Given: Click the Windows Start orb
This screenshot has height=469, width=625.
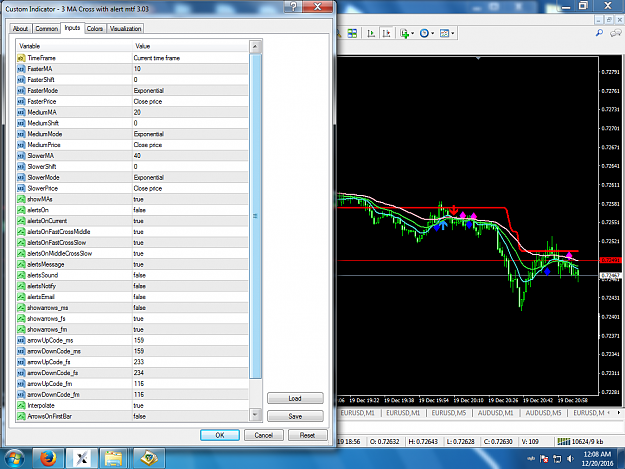Looking at the screenshot, I should tap(14, 458).
